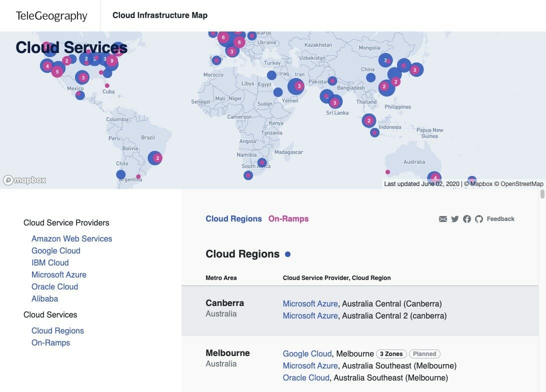This screenshot has width=546, height=392.
Task: Click the blue marker near Sudan
Action: pos(278,92)
